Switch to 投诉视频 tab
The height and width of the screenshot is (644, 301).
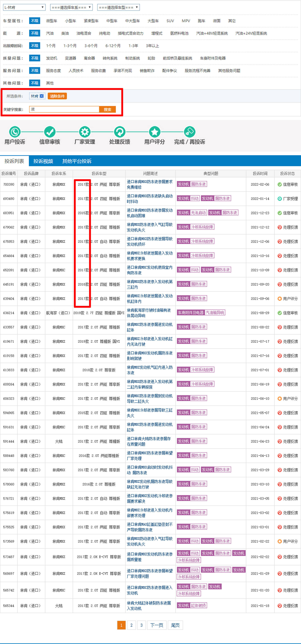click(x=43, y=161)
